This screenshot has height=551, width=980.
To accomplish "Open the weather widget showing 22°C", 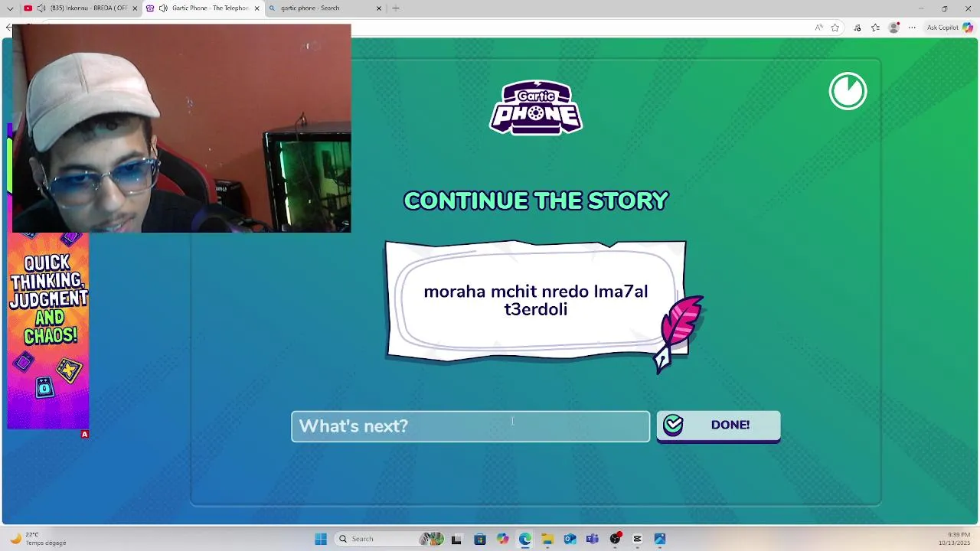I will (x=38, y=539).
